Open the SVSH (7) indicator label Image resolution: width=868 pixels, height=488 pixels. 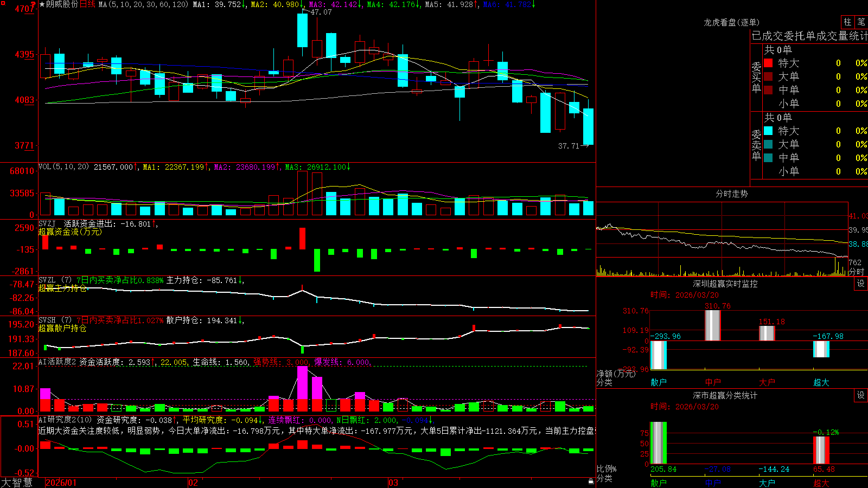(x=55, y=320)
